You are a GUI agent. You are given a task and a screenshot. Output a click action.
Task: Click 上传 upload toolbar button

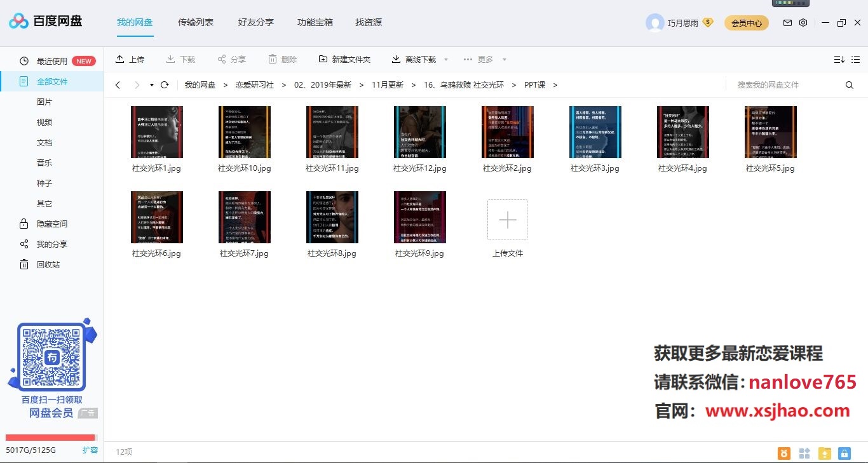point(130,59)
